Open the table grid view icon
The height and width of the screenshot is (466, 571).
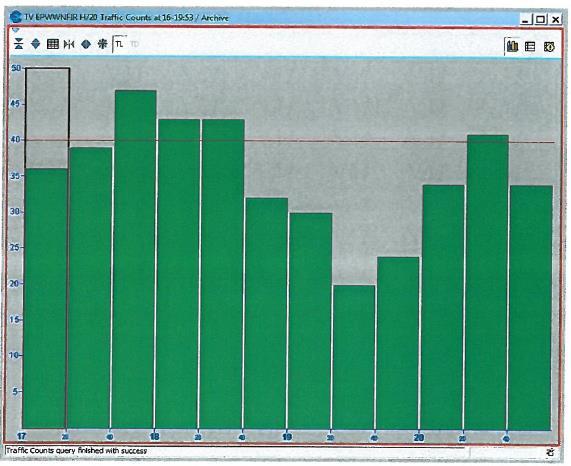[x=52, y=44]
